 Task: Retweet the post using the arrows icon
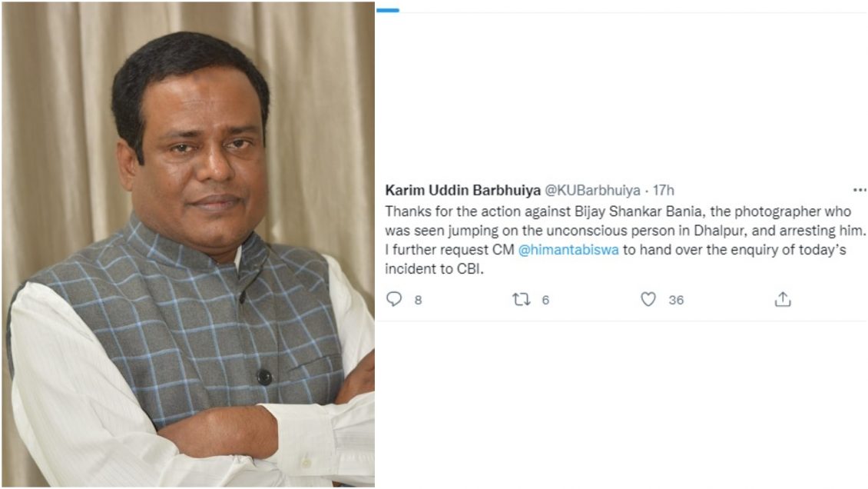click(x=521, y=299)
